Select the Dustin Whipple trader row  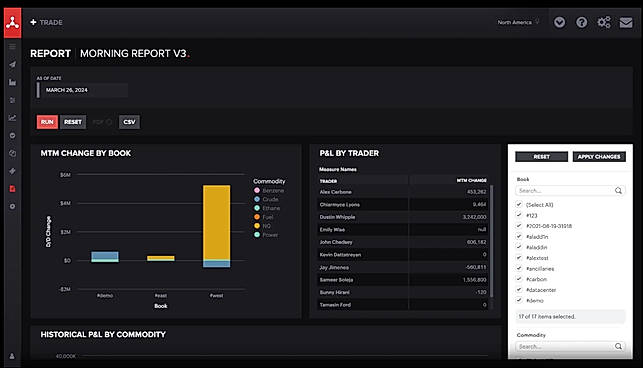(403, 217)
